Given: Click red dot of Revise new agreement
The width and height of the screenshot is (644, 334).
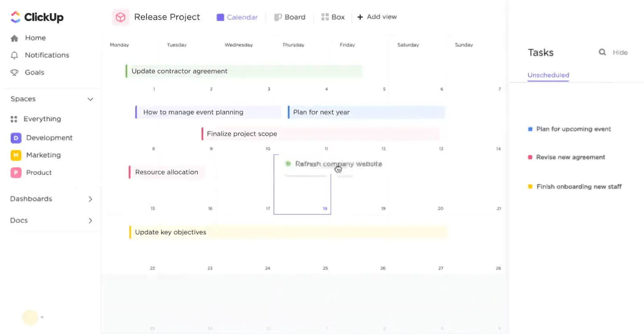Looking at the screenshot, I should (530, 157).
